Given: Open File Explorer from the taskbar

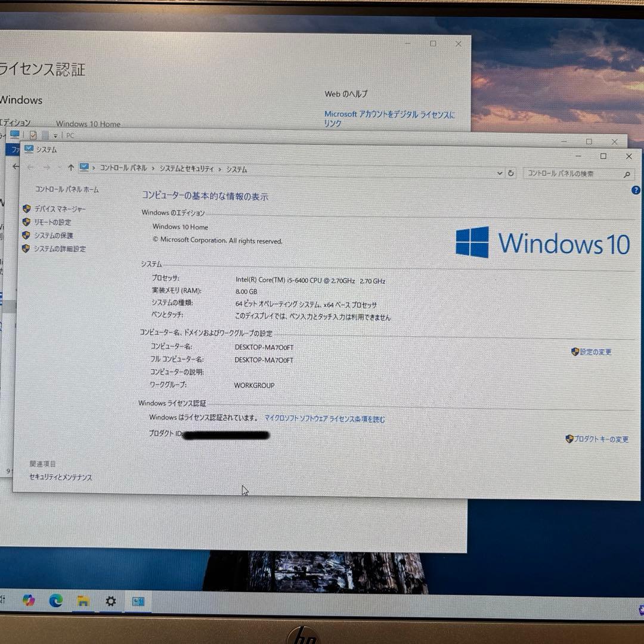Looking at the screenshot, I should [x=83, y=601].
